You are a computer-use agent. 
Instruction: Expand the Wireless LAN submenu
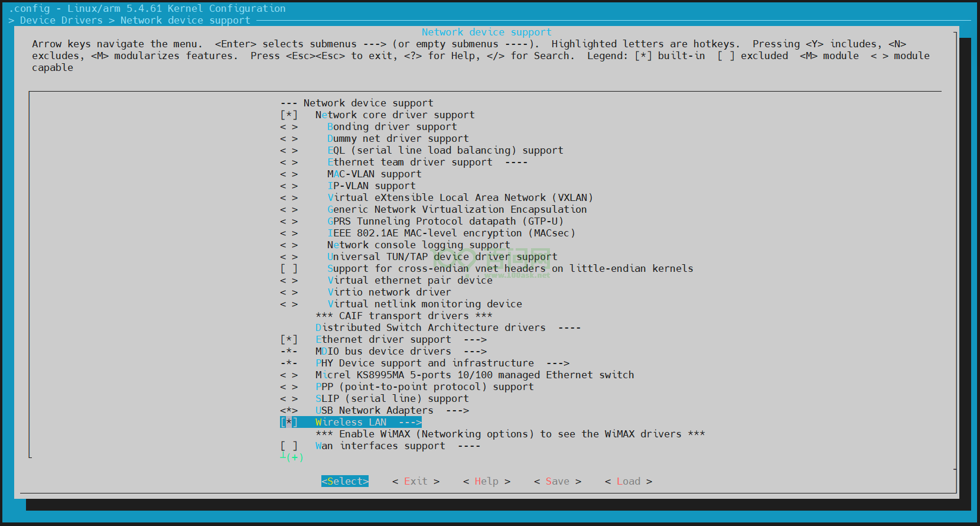(367, 423)
